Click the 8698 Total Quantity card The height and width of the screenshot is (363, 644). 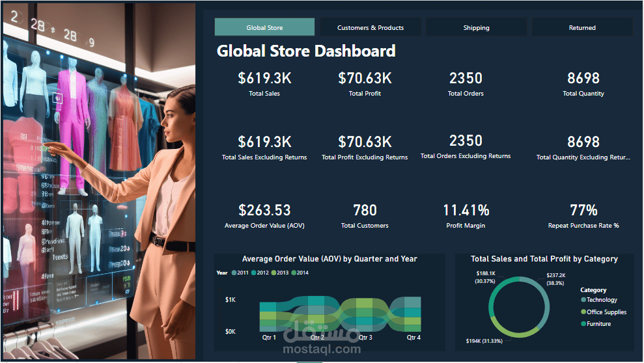(583, 84)
